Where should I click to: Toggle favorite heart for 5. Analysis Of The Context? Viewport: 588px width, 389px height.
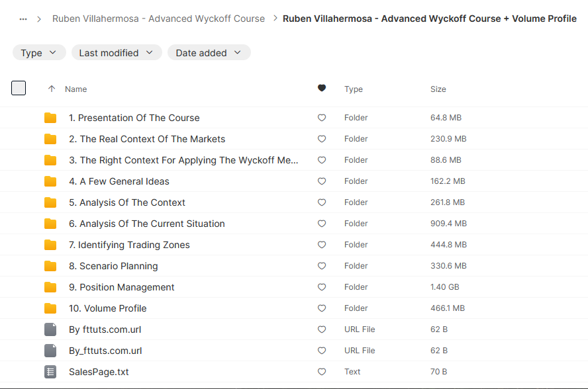pos(322,202)
